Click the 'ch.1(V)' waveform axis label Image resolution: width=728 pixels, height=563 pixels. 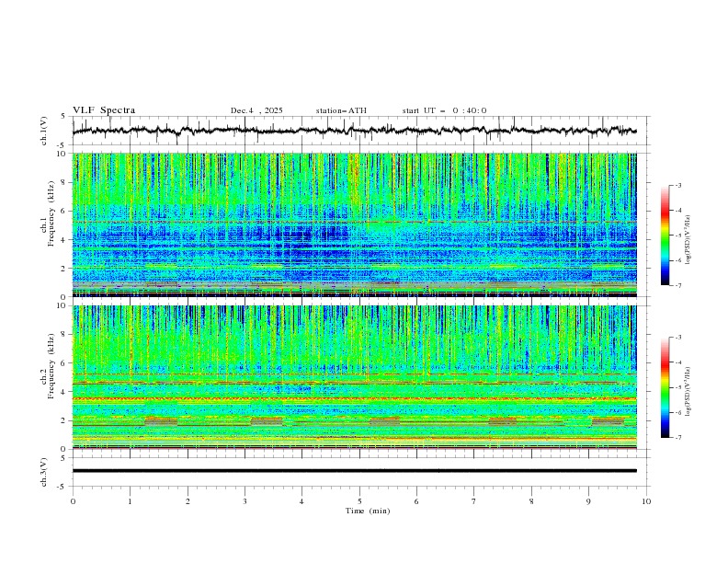pos(44,131)
